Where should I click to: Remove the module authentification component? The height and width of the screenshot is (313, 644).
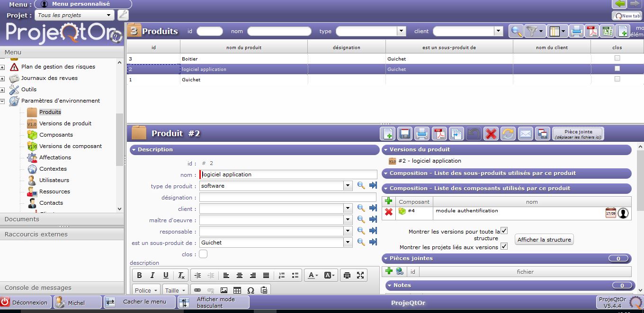(x=389, y=212)
